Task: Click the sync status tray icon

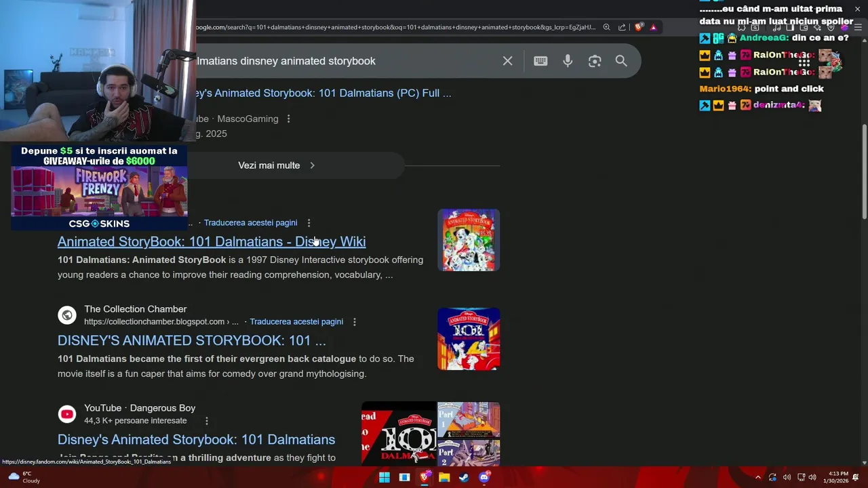Action: tap(772, 477)
